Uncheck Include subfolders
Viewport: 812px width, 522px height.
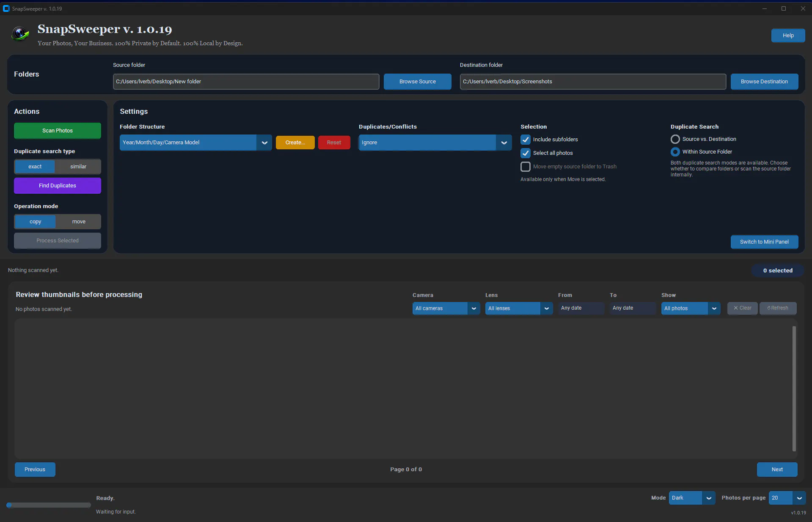(526, 140)
